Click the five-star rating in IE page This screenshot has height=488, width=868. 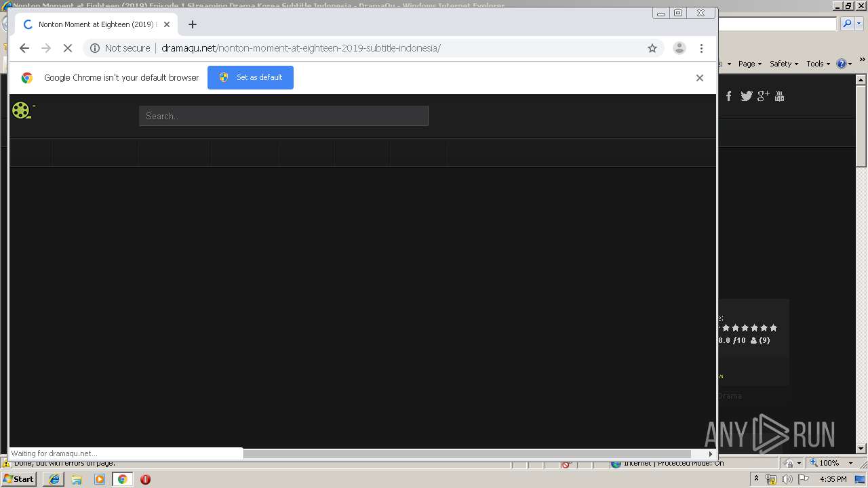click(749, 328)
